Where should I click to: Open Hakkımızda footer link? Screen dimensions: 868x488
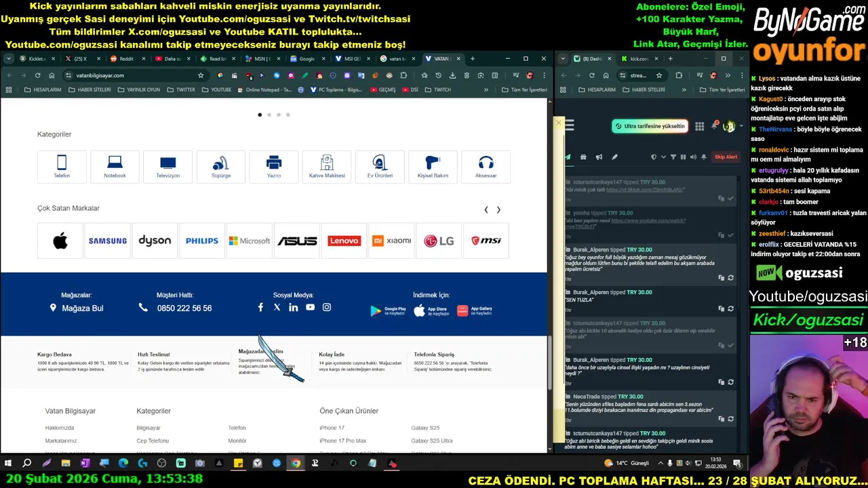coord(60,428)
